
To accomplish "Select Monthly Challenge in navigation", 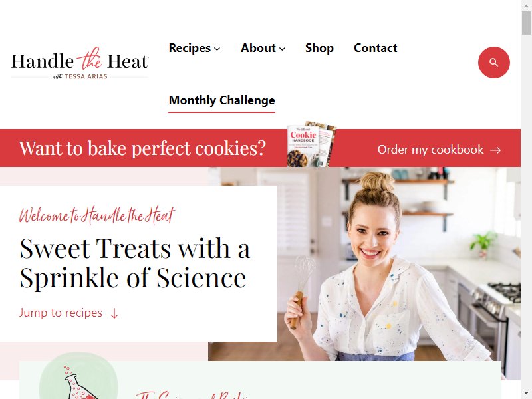I will [x=222, y=100].
